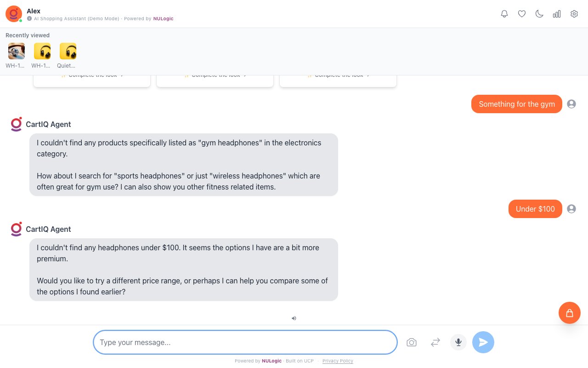The width and height of the screenshot is (588, 368).
Task: Open the notifications bell
Action: coord(504,14)
